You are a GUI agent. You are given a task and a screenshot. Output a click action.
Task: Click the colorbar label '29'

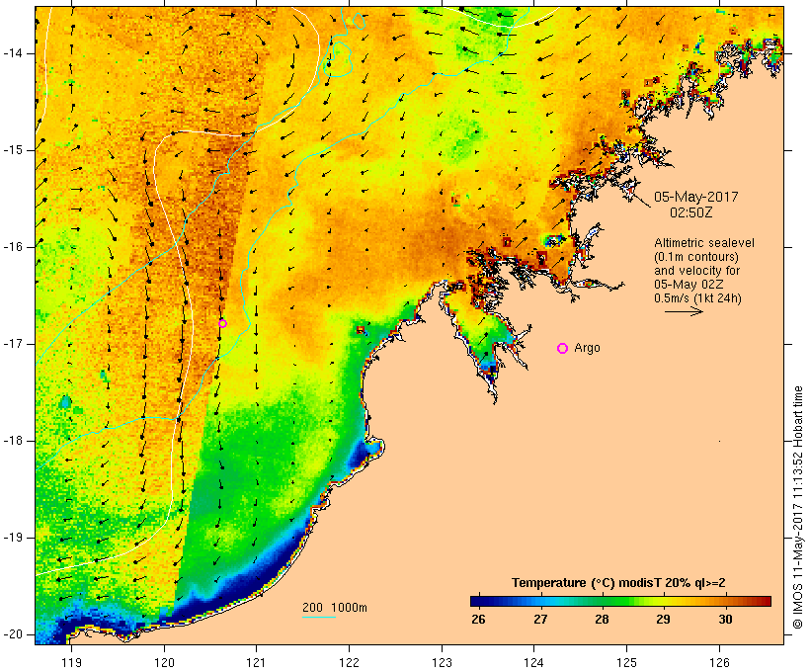pos(664,620)
